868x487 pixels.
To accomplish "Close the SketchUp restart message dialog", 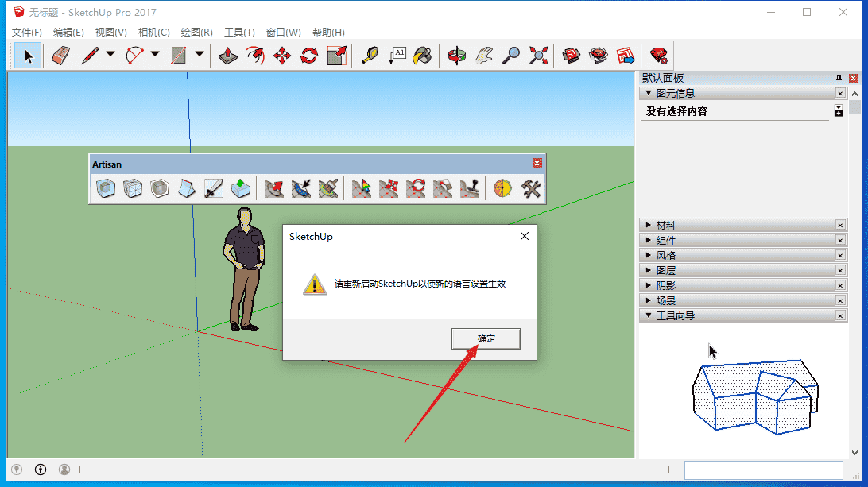I will [x=525, y=236].
